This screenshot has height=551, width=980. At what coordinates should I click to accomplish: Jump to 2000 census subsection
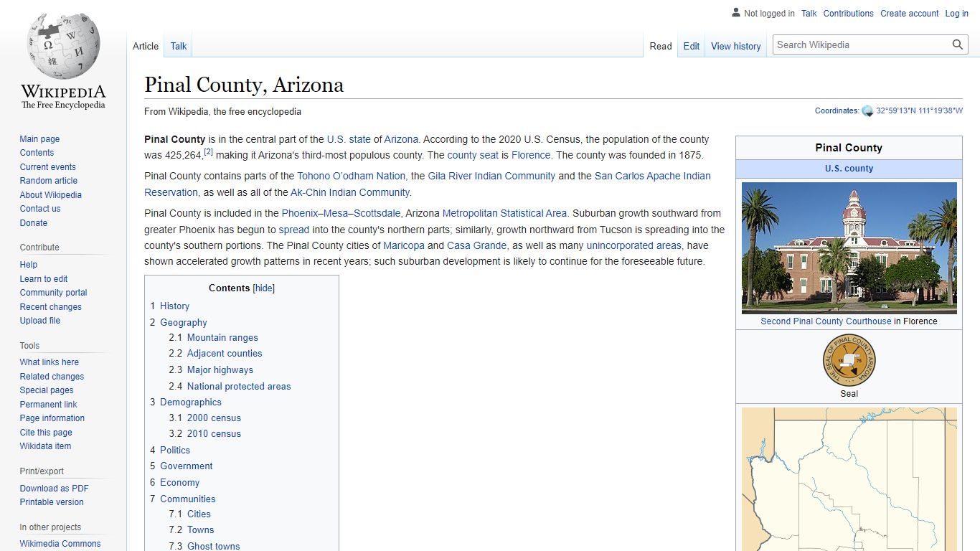214,418
